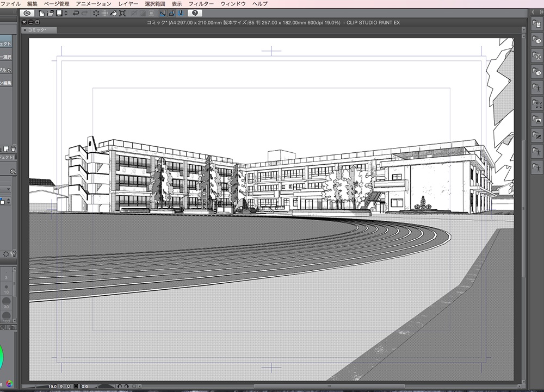Screen dimensions: 544x392
Task: Click the Deselect toolbar icon
Action: pyautogui.click(x=134, y=13)
